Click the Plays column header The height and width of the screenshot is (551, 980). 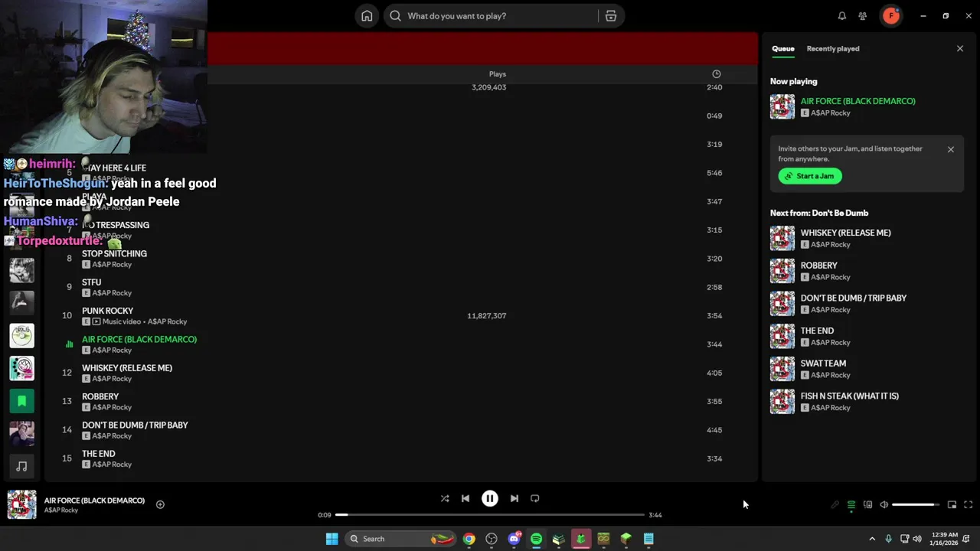498,74
